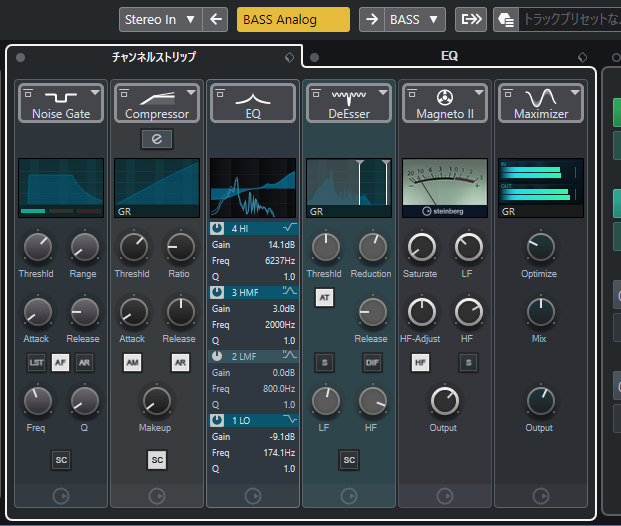Image resolution: width=621 pixels, height=526 pixels.
Task: Toggle the DeEsser AT button
Action: (325, 297)
